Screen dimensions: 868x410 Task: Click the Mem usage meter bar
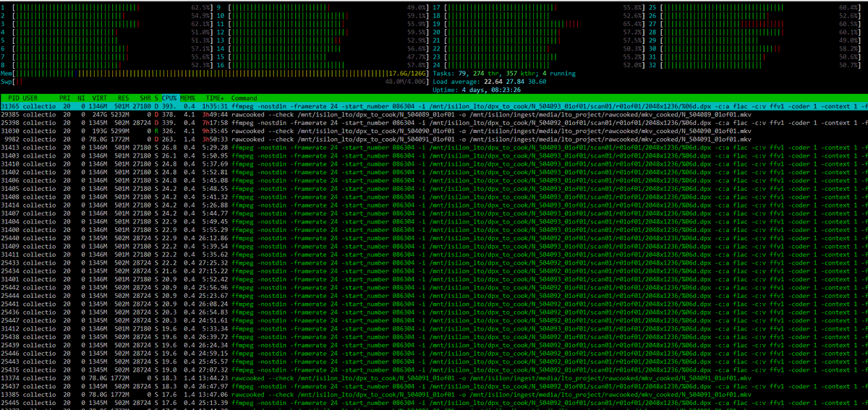[x=216, y=73]
